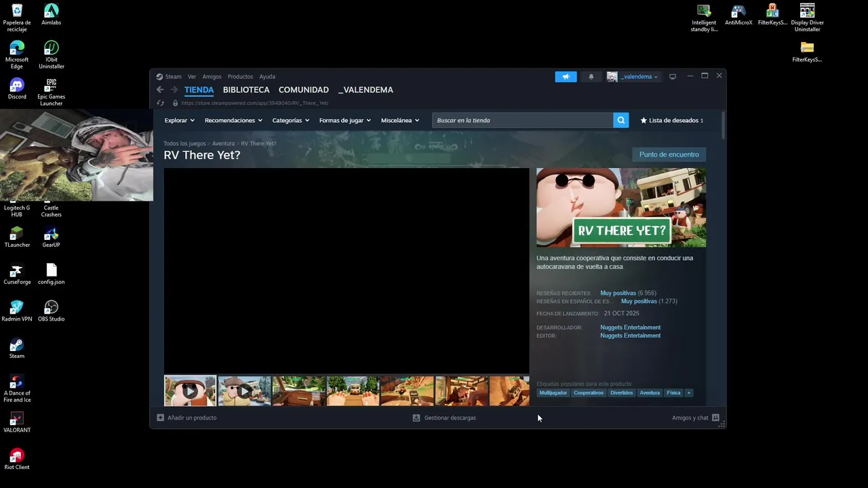The height and width of the screenshot is (488, 868).
Task: Open Aimlabs desktop shortcut
Action: tap(51, 15)
